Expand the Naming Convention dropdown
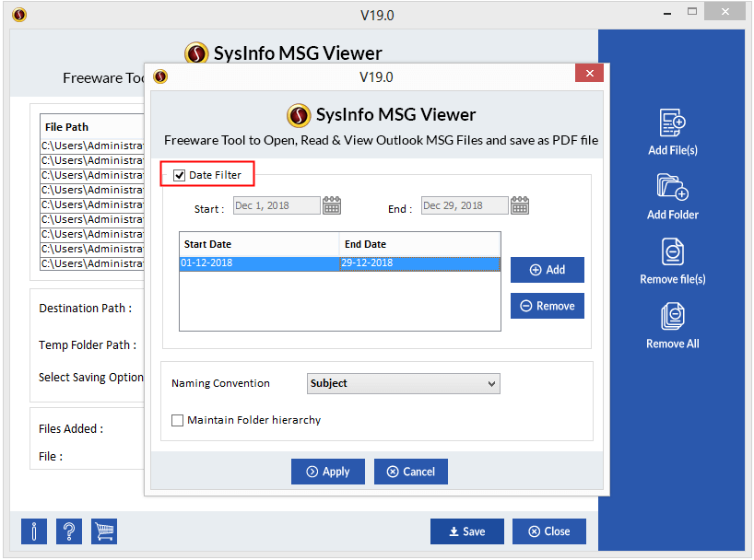The image size is (754, 560). [404, 383]
